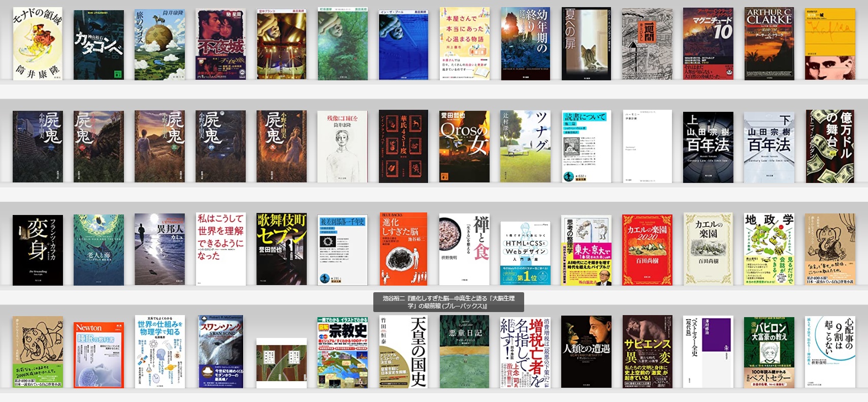Open 歌舞伎町セブン book cover
The height and width of the screenshot is (402, 868).
(281, 250)
